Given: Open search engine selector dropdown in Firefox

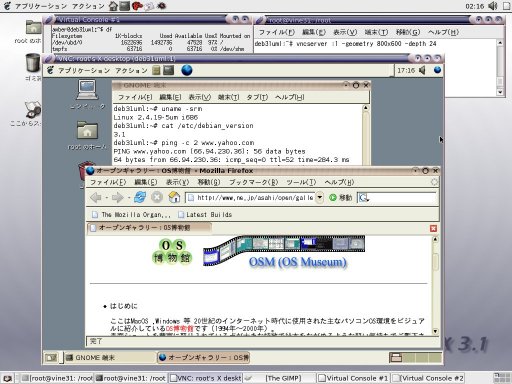Looking at the screenshot, I should (363, 198).
